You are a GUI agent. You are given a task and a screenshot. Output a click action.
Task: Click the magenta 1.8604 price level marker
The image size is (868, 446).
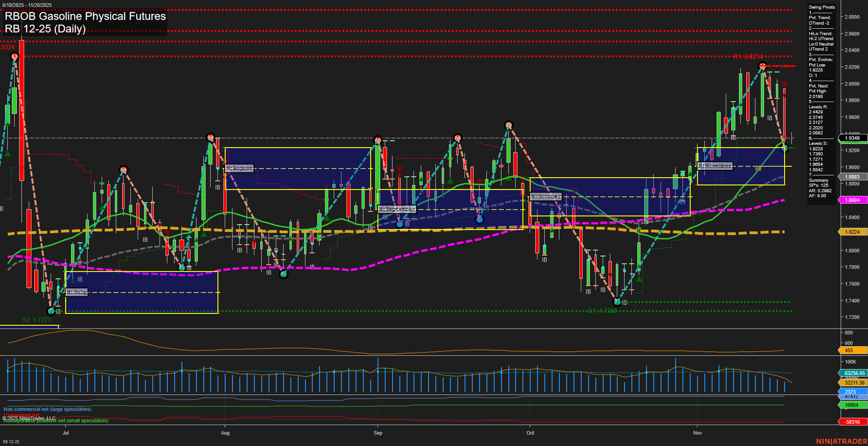point(852,200)
